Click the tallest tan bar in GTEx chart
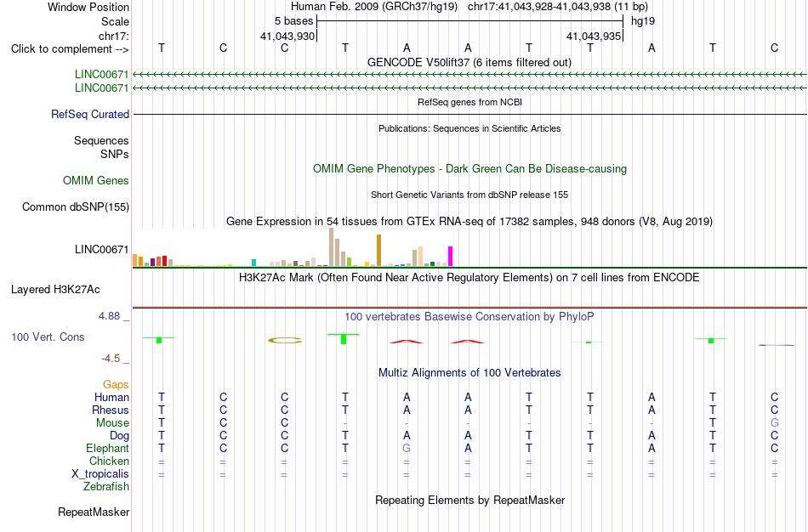Viewport: 808px width, 532px height. [332, 247]
